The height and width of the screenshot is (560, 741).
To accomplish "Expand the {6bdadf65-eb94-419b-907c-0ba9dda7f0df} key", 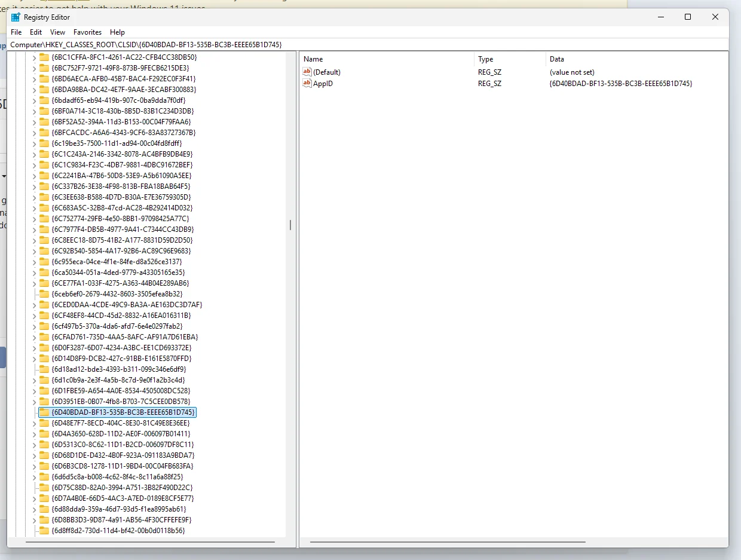I will [34, 100].
